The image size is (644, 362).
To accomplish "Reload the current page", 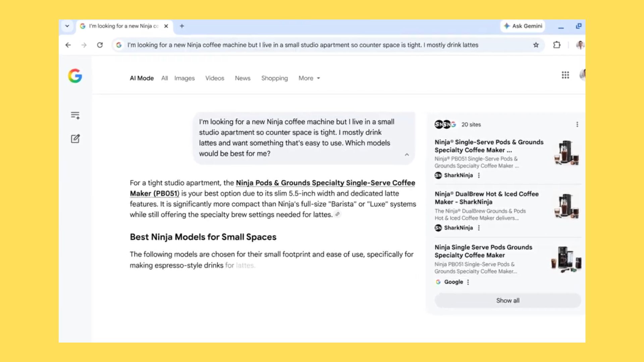I will [x=100, y=45].
